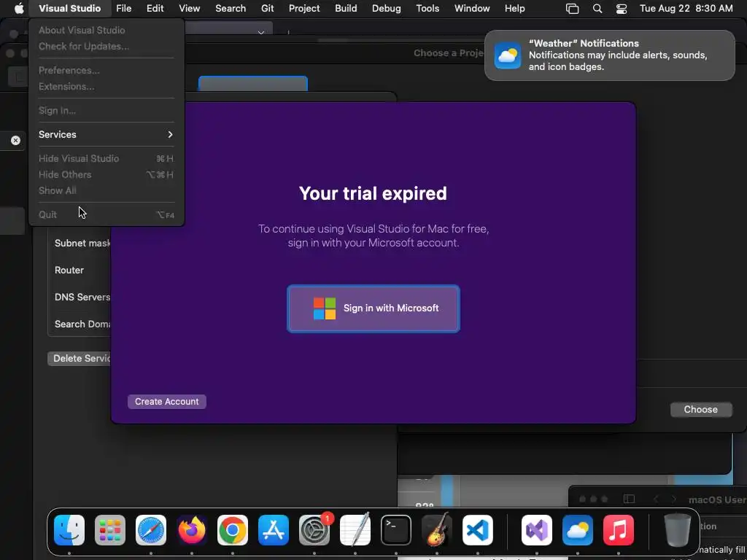Expand the Services submenu
The height and width of the screenshot is (560, 747).
[x=107, y=134]
